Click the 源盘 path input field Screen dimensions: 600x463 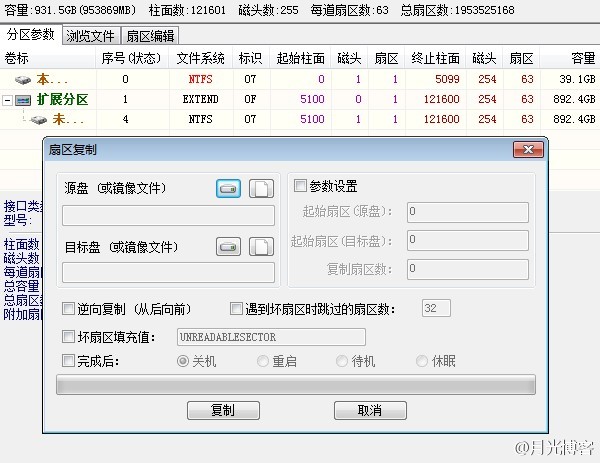coord(168,216)
